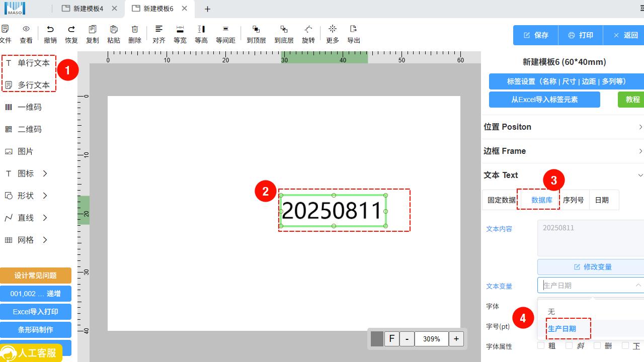Enable the strikethrough (删) font checkbox
Image resolution: width=644 pixels, height=362 pixels.
(x=597, y=345)
